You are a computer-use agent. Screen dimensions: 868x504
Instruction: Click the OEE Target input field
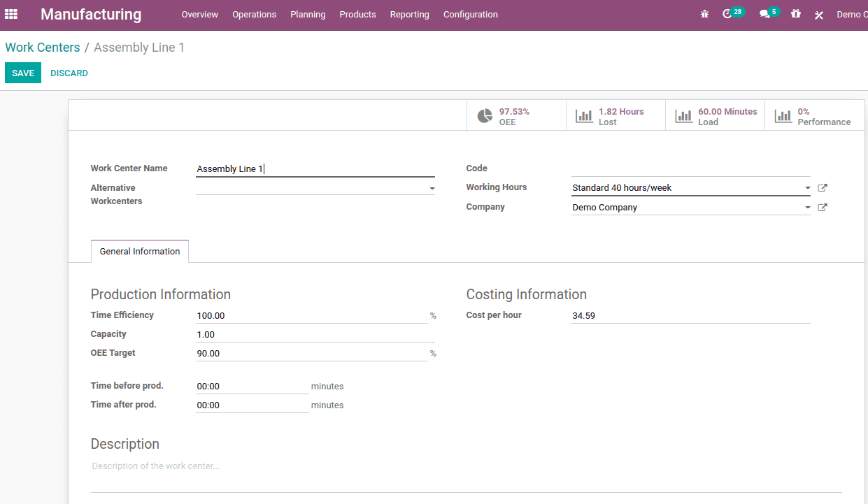312,354
